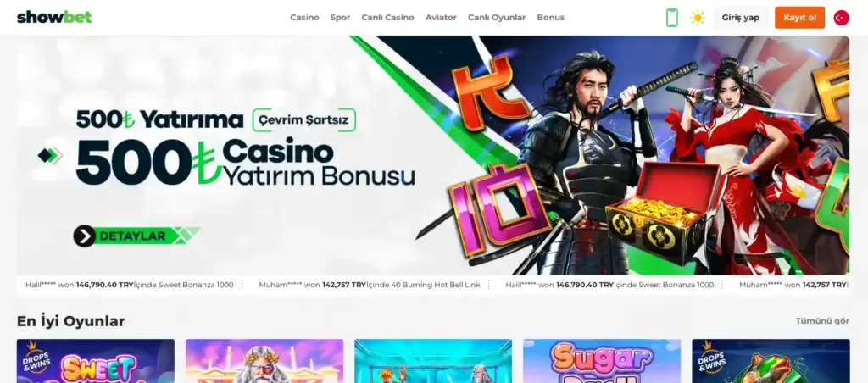This screenshot has width=868, height=383.
Task: Open language selector Turkish flag icon
Action: click(841, 18)
